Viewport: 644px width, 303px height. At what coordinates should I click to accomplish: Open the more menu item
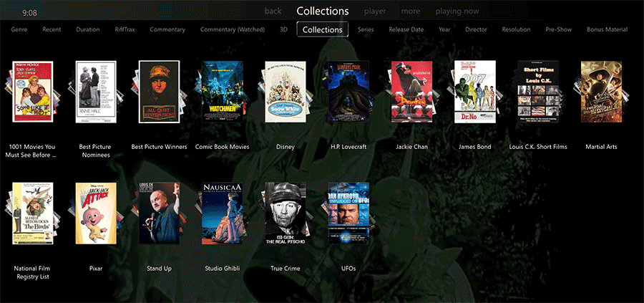tap(411, 11)
